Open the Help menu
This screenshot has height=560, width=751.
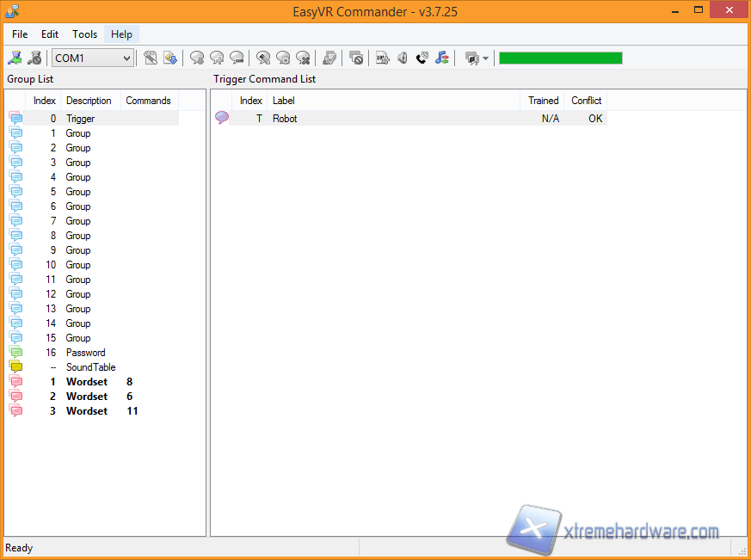(x=121, y=34)
